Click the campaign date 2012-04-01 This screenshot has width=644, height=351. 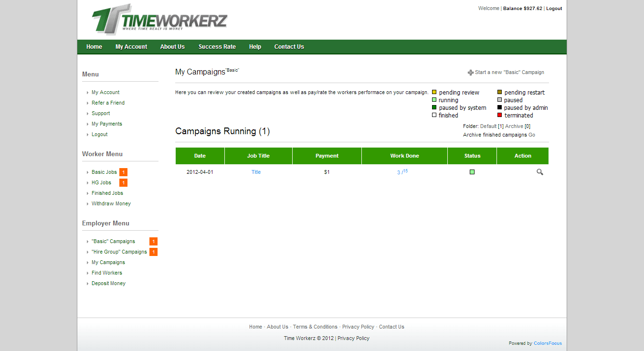point(200,172)
